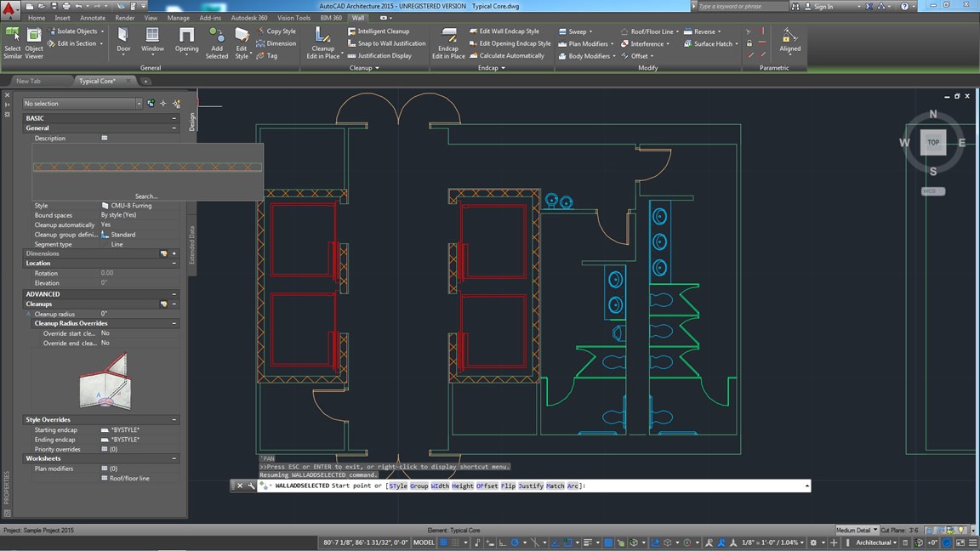Select the Tag tool
The width and height of the screenshot is (980, 551).
271,55
